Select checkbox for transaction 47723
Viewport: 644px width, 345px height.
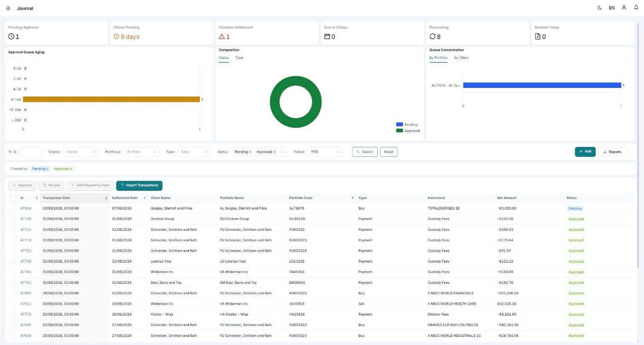tap(13, 251)
